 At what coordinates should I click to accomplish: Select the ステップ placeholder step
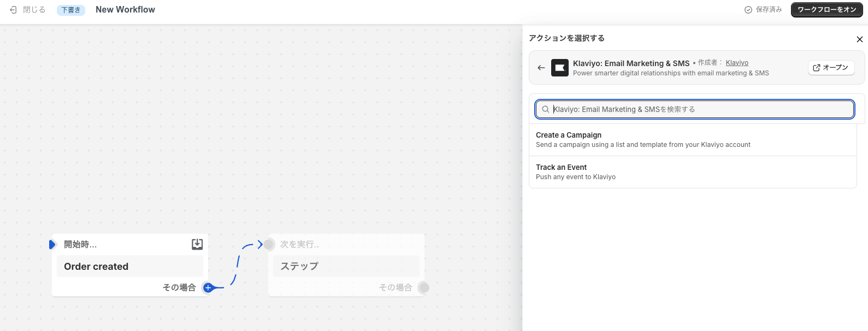click(346, 267)
